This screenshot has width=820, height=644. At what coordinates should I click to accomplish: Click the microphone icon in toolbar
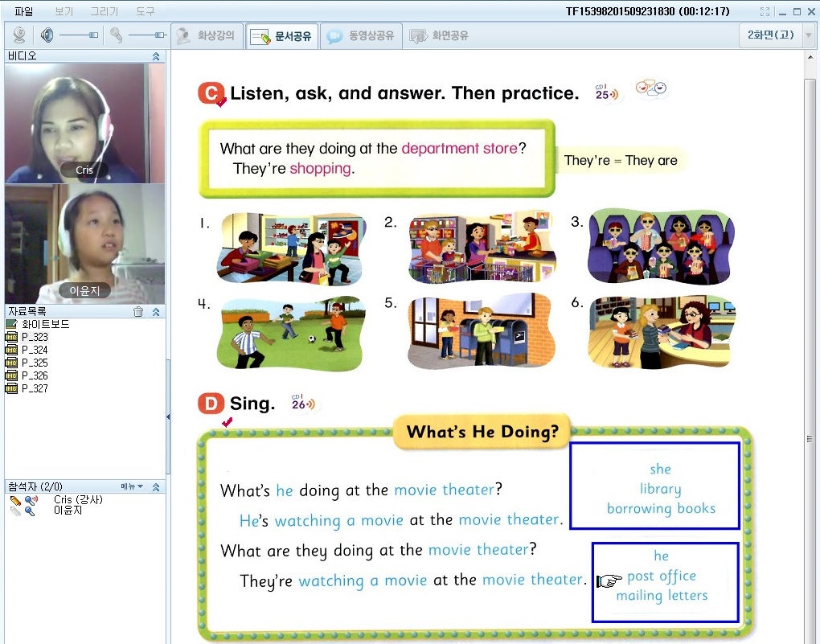pos(117,35)
